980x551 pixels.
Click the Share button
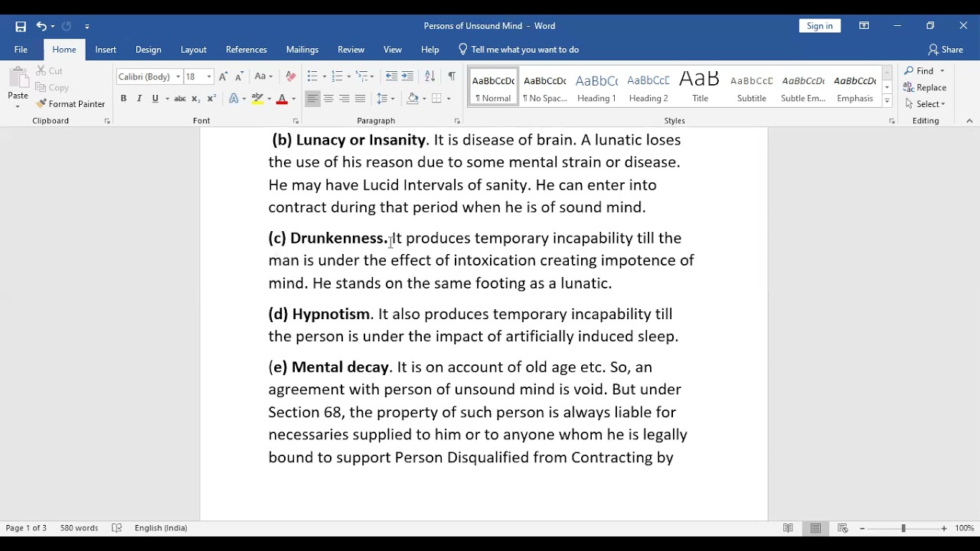(946, 50)
